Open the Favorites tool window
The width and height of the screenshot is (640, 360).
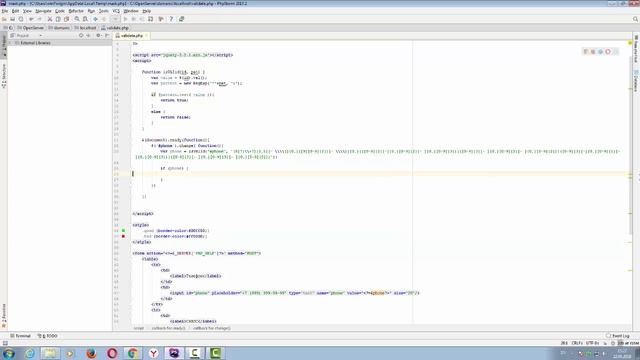click(4, 316)
